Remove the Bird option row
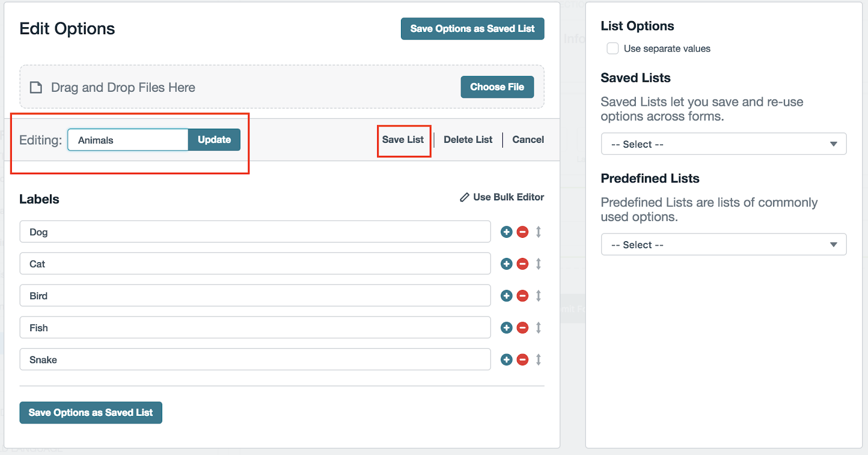This screenshot has height=455, width=868. coord(522,296)
